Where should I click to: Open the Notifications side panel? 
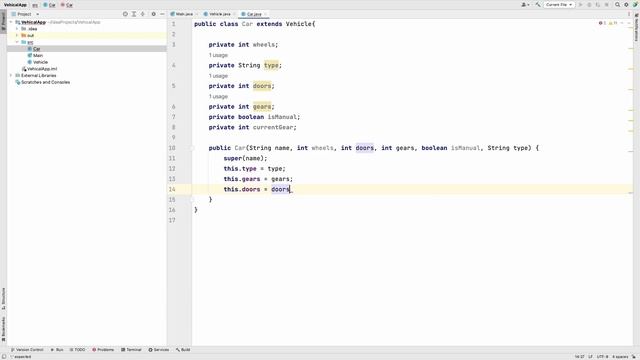click(636, 28)
